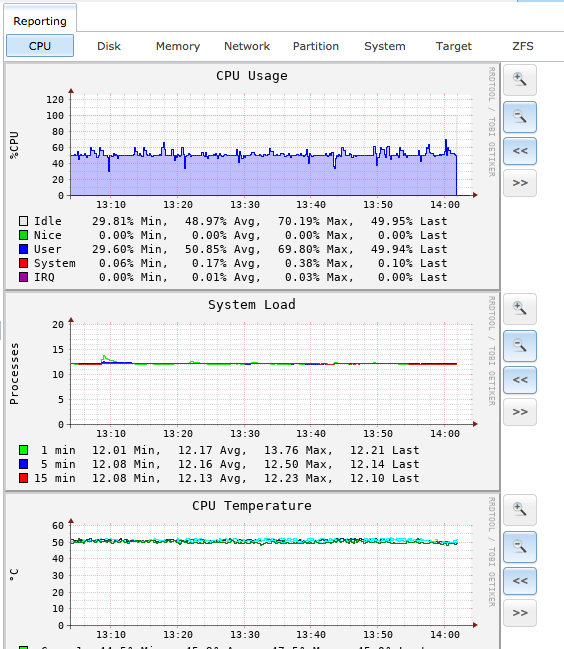The width and height of the screenshot is (564, 649).
Task: Move CPU Usage graph back in time
Action: [x=520, y=151]
